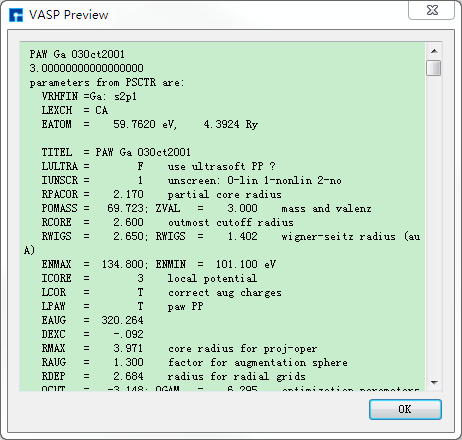
Task: Click the ENMIN value 101.100 eV
Action: (x=246, y=264)
